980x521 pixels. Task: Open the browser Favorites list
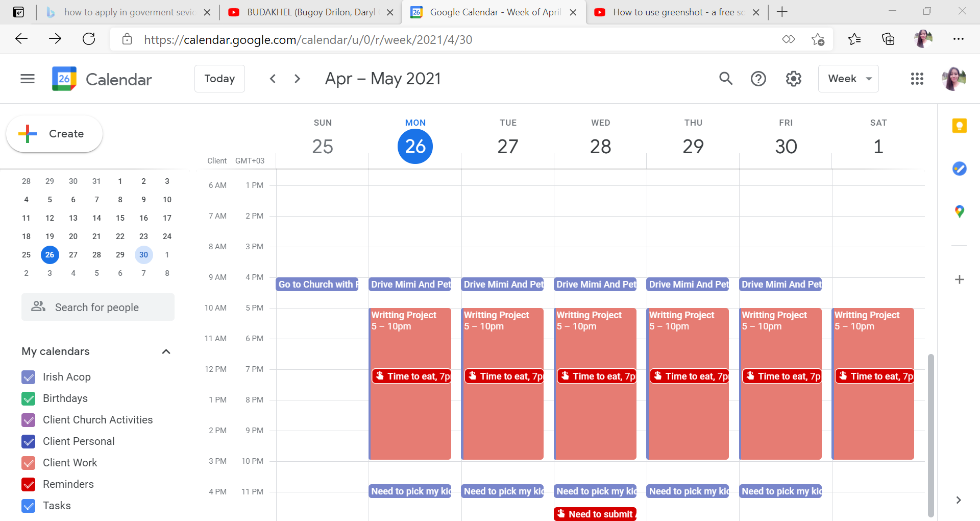click(854, 39)
